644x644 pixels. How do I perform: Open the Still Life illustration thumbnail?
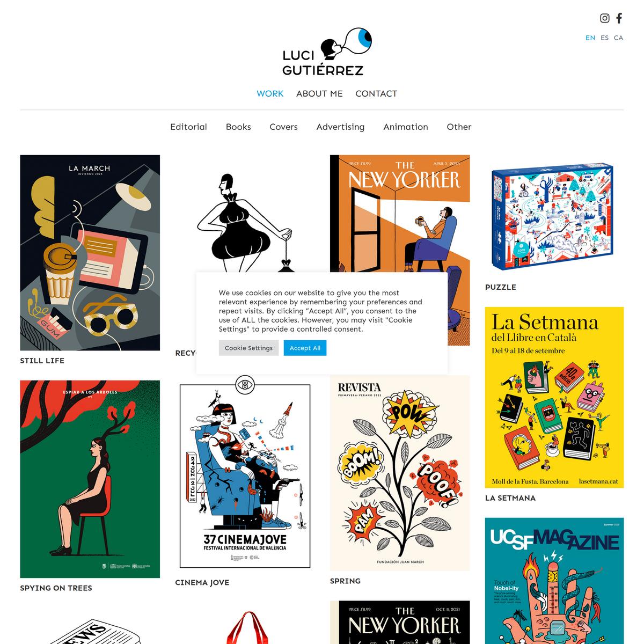point(90,253)
